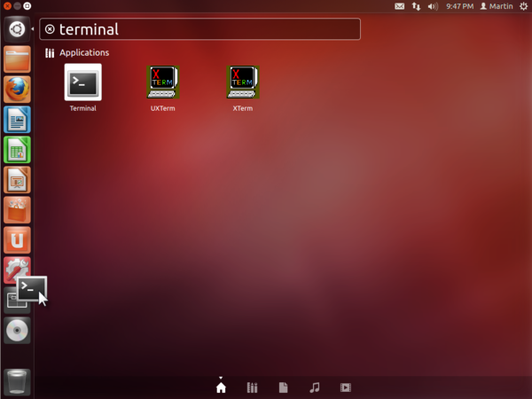Viewport: 532px width, 399px height.
Task: Open LibreOffice Impress from the launcher
Action: pyautogui.click(x=17, y=180)
